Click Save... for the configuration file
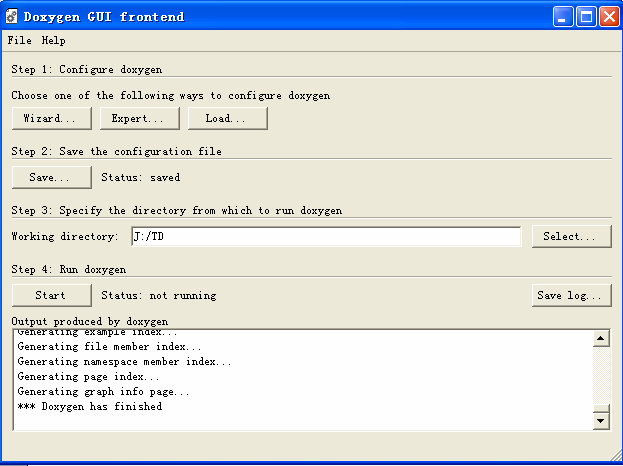 pyautogui.click(x=52, y=177)
